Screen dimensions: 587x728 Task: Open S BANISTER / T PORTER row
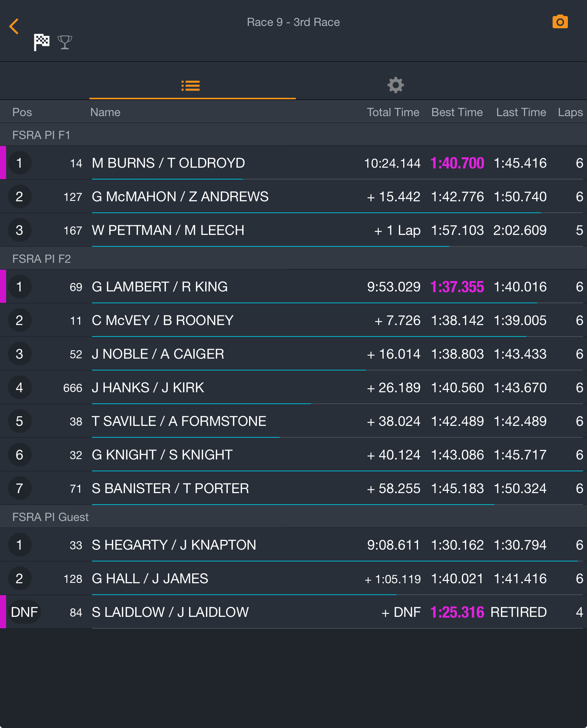click(293, 488)
